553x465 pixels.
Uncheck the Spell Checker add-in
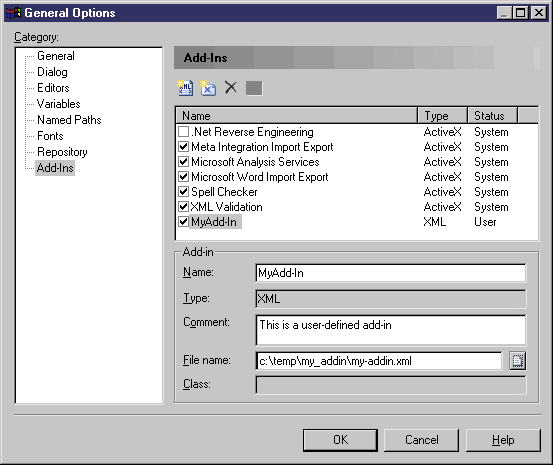pyautogui.click(x=183, y=192)
